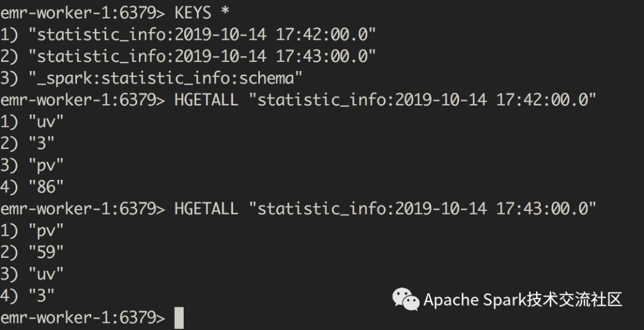Screen dimensions: 644x330
Task: Click the "_spark:statistic_info:schema" key
Action: tap(166, 79)
